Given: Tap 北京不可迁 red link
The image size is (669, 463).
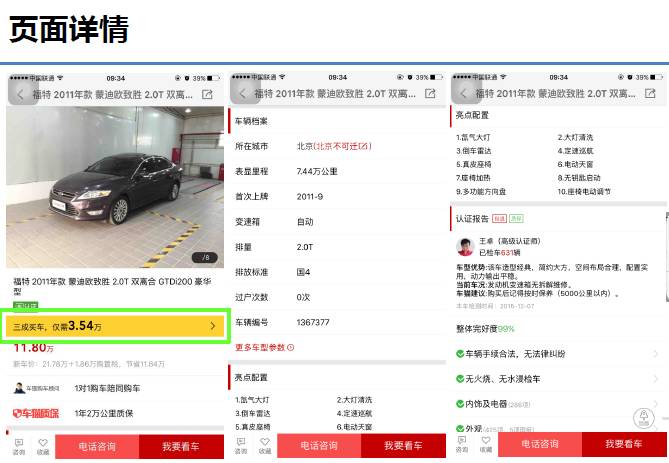Looking at the screenshot, I should pos(343,146).
